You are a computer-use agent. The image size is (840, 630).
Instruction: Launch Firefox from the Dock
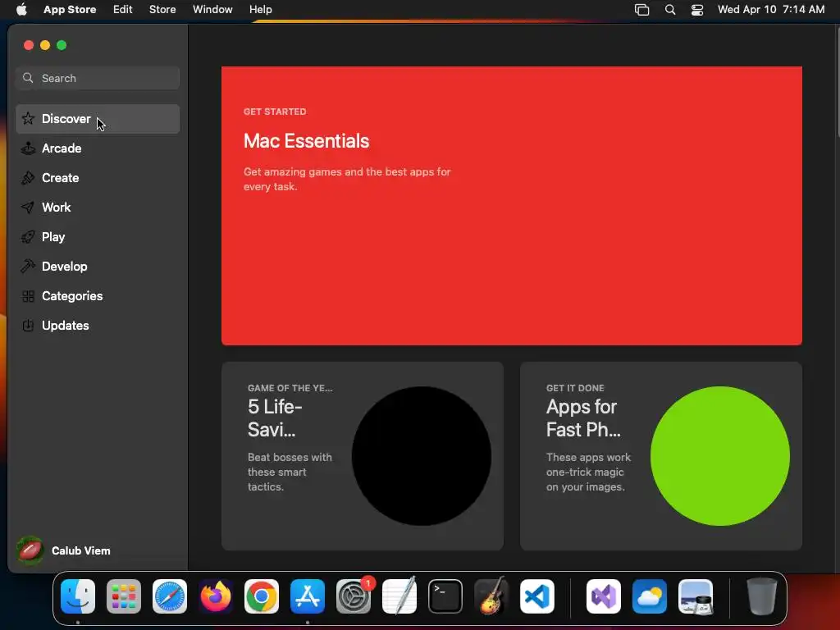tap(216, 596)
